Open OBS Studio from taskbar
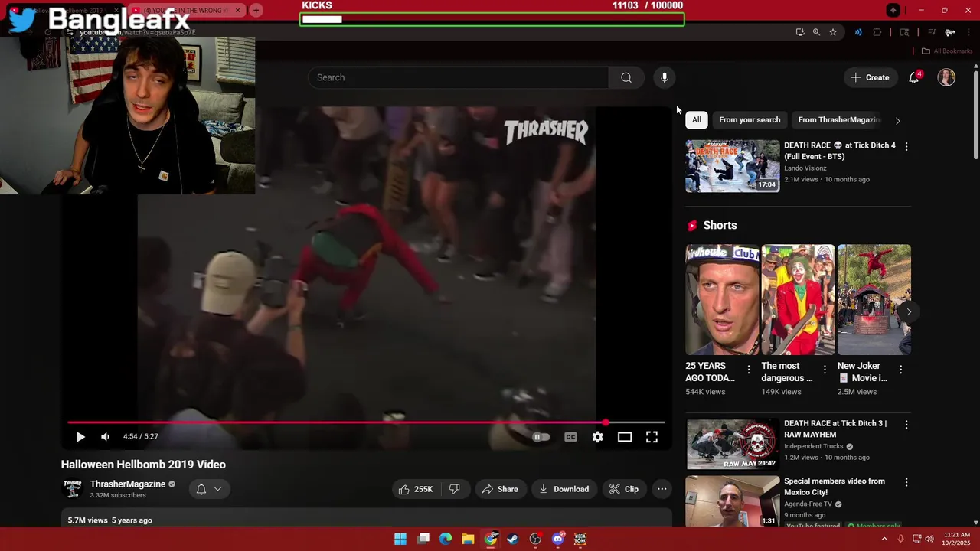The height and width of the screenshot is (551, 980). pos(535,540)
